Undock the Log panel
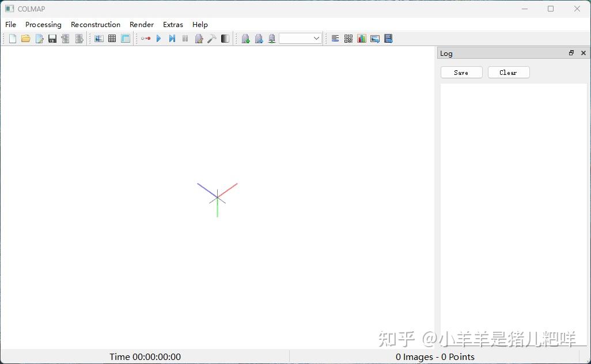The width and height of the screenshot is (591, 364). (x=571, y=52)
